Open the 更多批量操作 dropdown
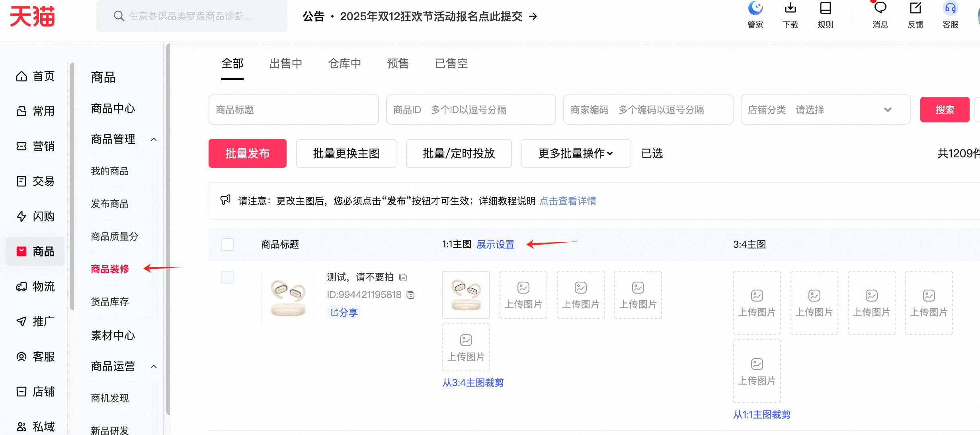The image size is (980, 435). (576, 153)
